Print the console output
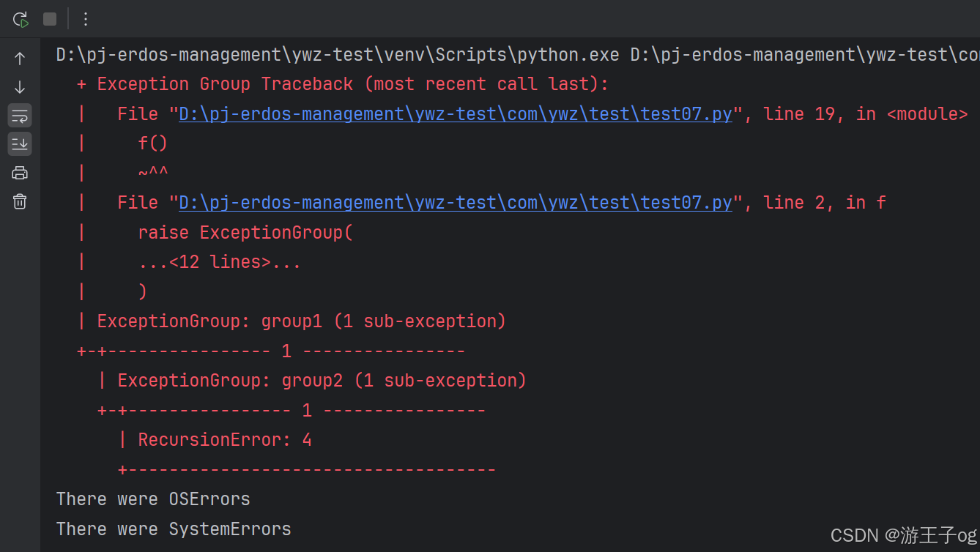This screenshot has width=980, height=552. 20,173
